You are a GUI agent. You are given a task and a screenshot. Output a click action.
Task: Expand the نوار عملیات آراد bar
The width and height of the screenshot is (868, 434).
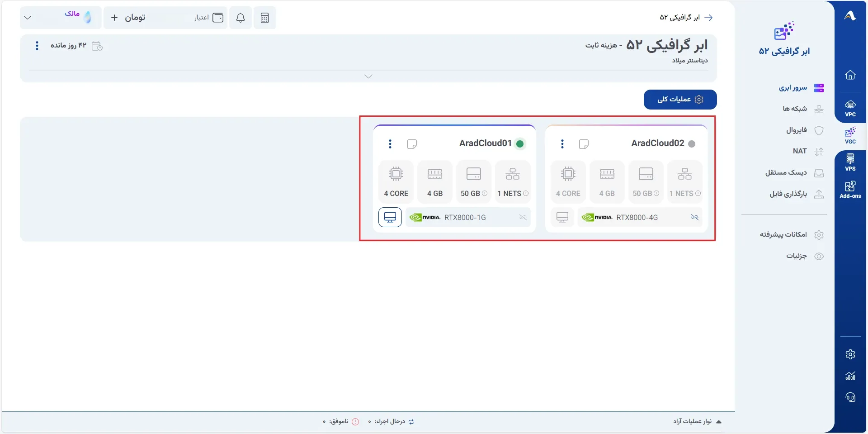click(697, 421)
